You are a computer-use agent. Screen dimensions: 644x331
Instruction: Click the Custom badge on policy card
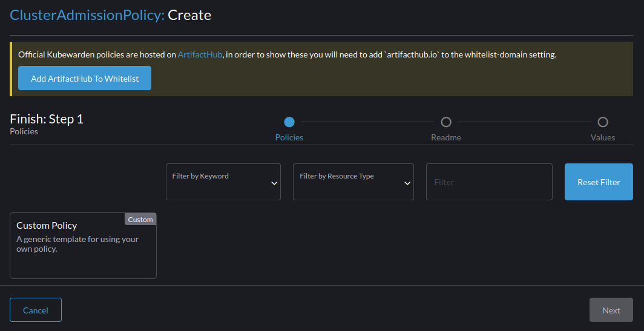[140, 220]
